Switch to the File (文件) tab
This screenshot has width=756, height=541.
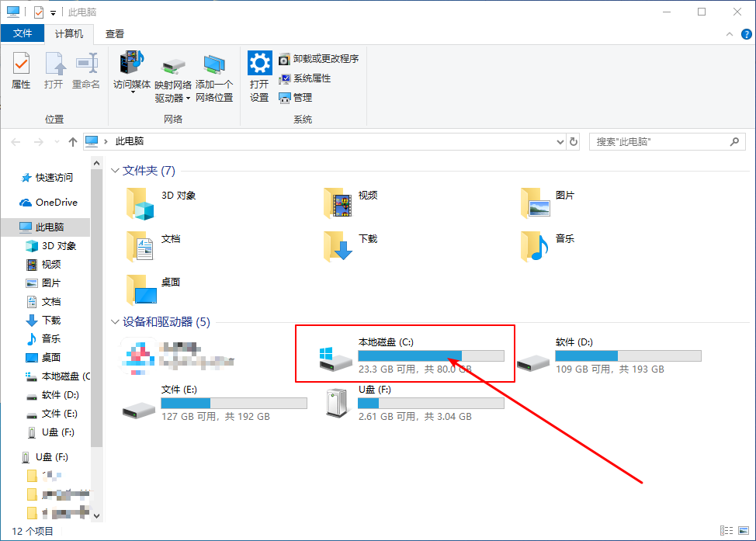coord(23,33)
